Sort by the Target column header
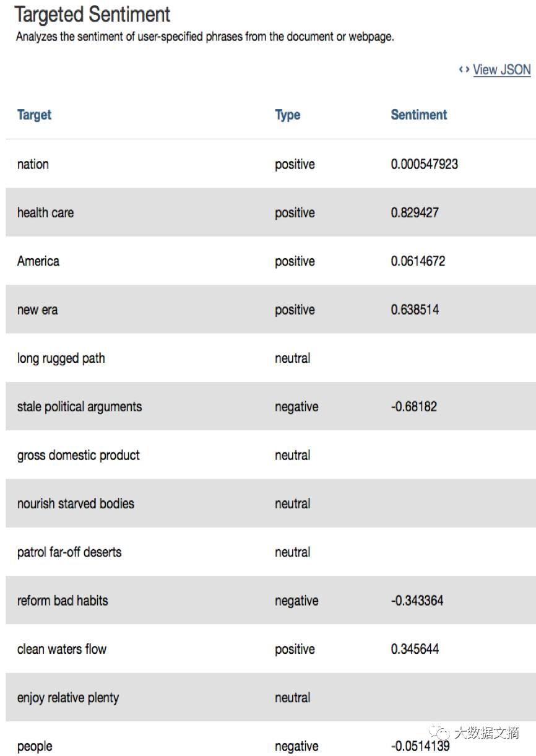This screenshot has height=756, width=536. point(34,115)
